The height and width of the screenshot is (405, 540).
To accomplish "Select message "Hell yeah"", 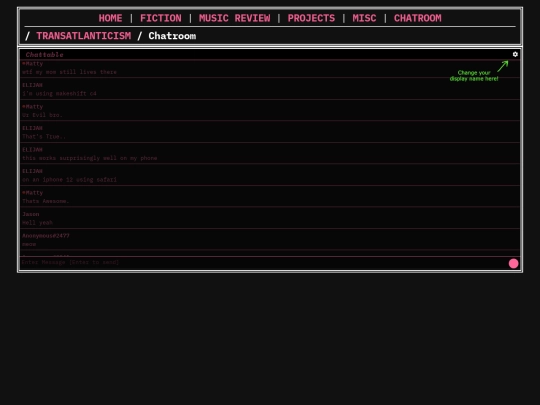I will 37,223.
